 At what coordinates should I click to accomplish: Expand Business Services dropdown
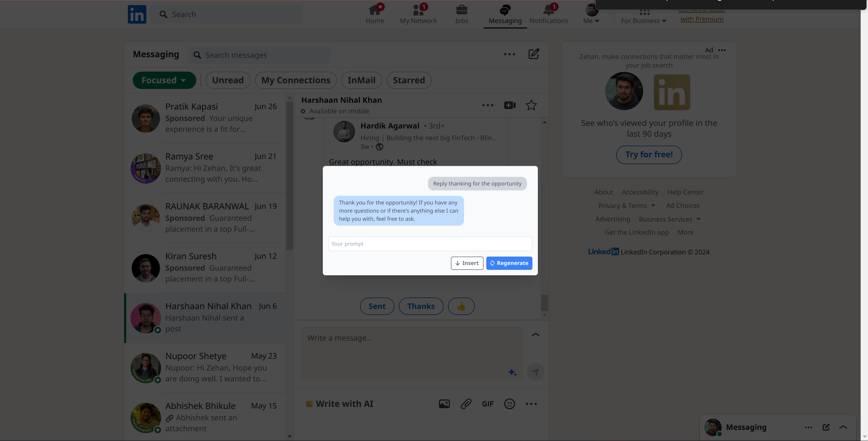point(670,219)
